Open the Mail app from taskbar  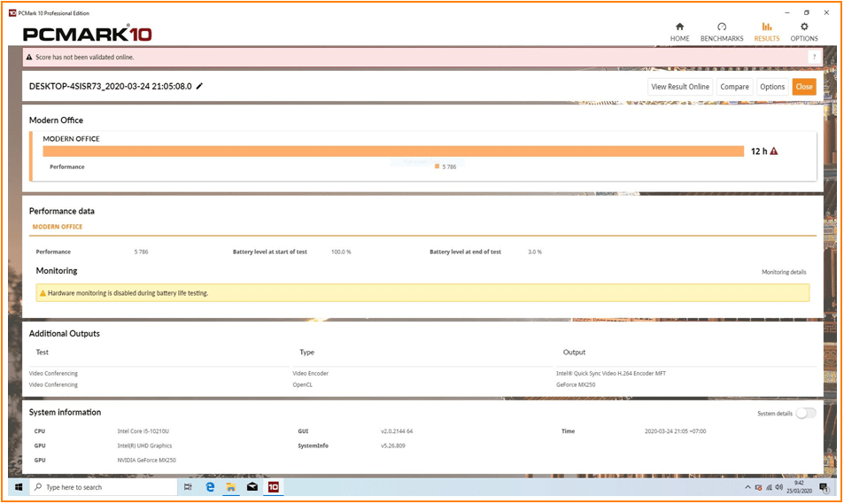click(x=252, y=487)
